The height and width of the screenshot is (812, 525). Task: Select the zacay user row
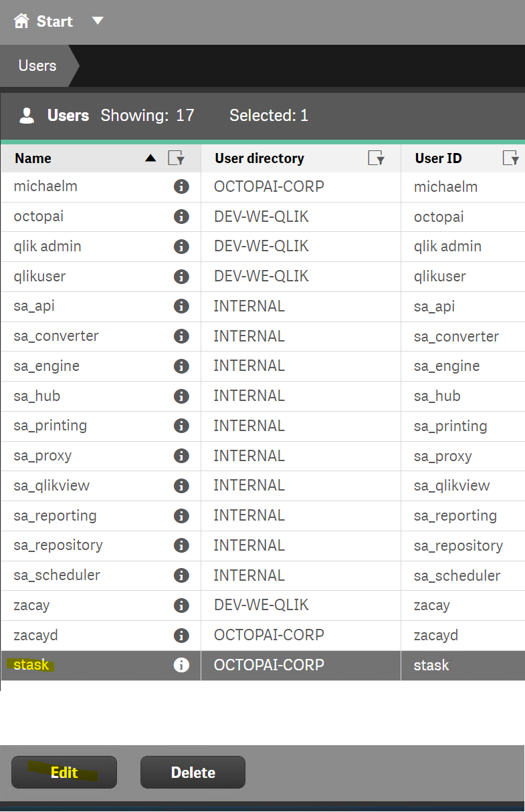pos(32,605)
